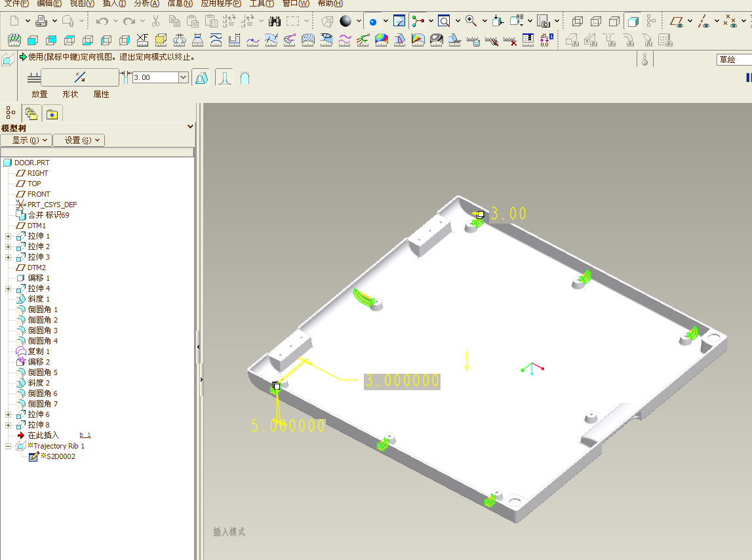
Task: Toggle Hidden line display mode
Action: [596, 20]
